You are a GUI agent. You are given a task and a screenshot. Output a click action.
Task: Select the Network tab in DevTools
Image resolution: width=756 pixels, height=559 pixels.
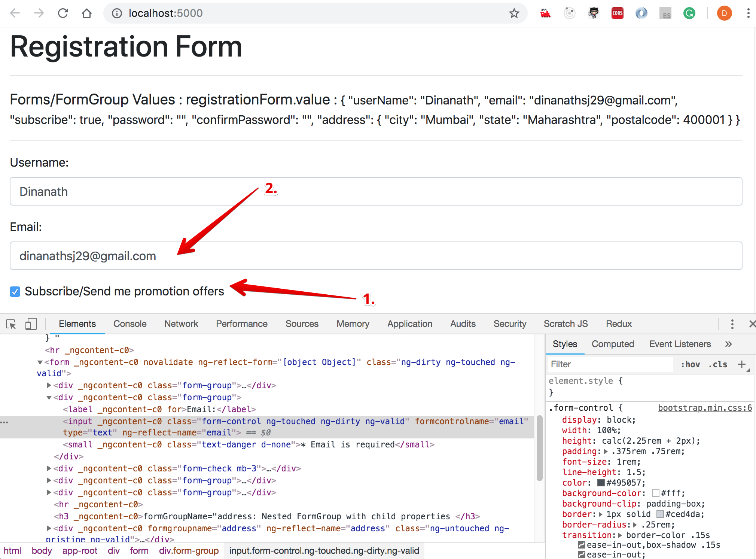(x=181, y=323)
